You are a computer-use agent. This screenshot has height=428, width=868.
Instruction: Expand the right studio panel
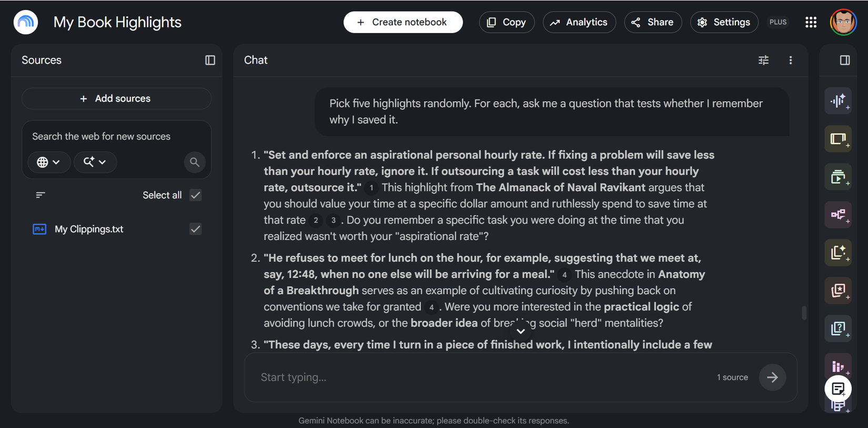[845, 60]
